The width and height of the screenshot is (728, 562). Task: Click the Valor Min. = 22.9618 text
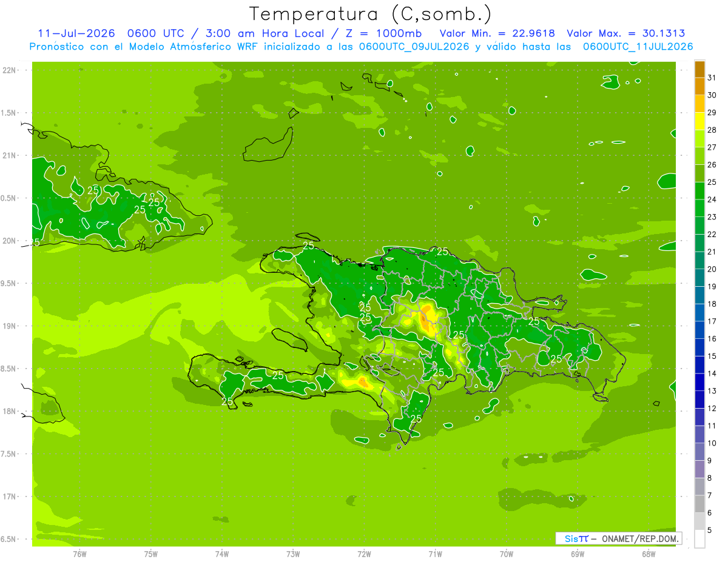click(497, 33)
